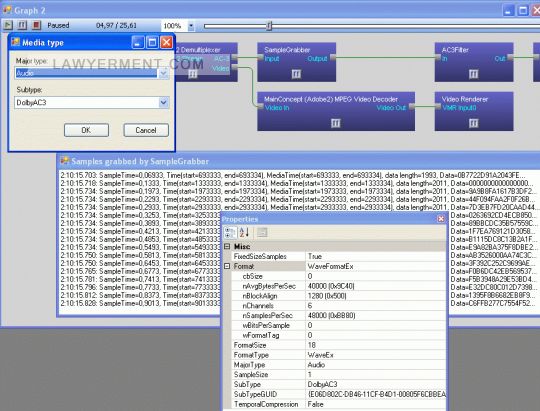The width and height of the screenshot is (540, 411).
Task: Click OK in the Media type dialog
Action: 86,130
